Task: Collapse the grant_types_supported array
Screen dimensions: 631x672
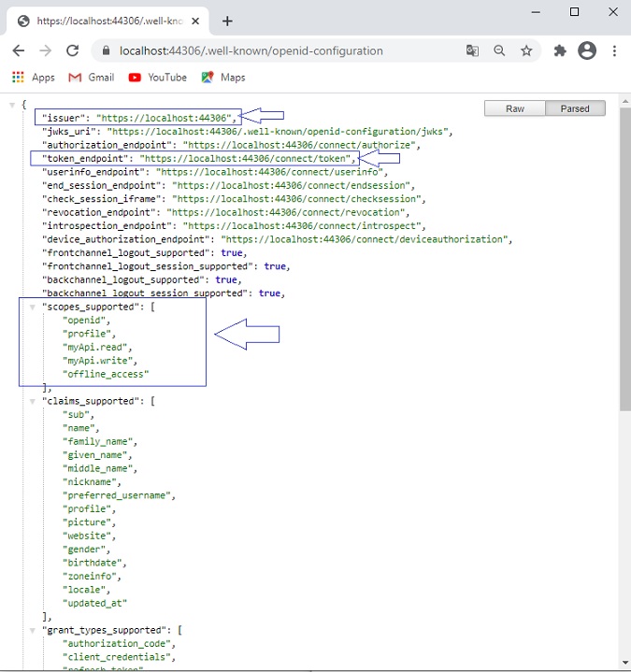Action: (32, 631)
